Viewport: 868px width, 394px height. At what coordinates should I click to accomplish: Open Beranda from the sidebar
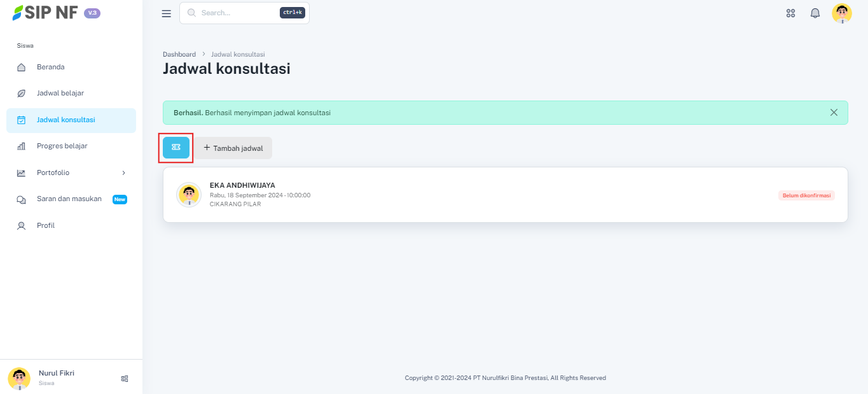(x=50, y=67)
